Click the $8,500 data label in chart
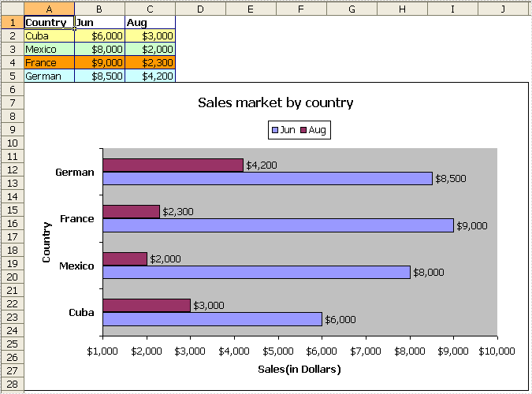 pos(451,179)
